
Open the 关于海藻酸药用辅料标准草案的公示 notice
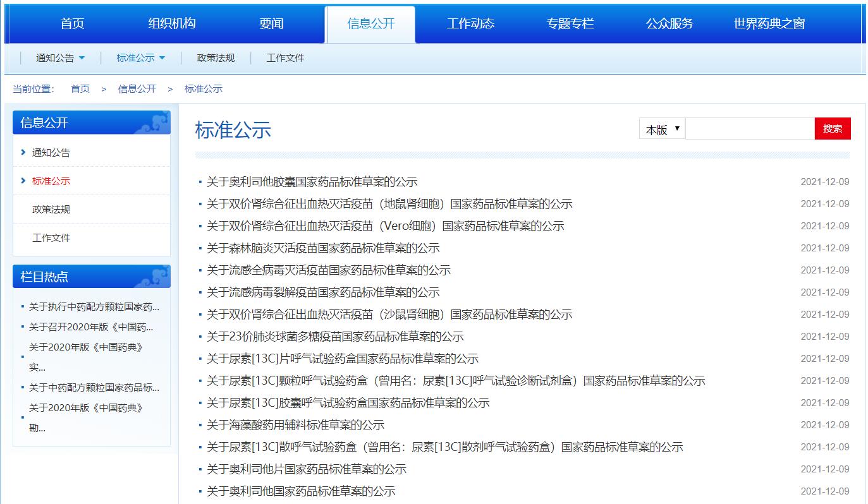coord(295,425)
